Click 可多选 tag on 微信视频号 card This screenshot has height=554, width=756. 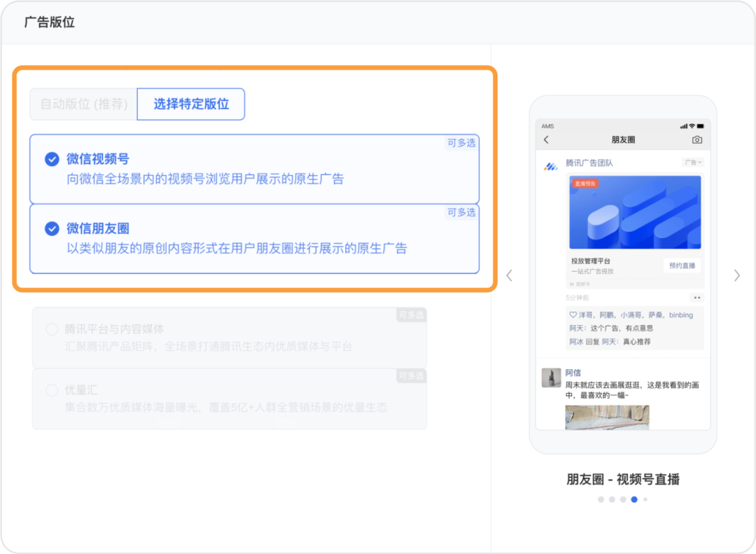(x=461, y=143)
